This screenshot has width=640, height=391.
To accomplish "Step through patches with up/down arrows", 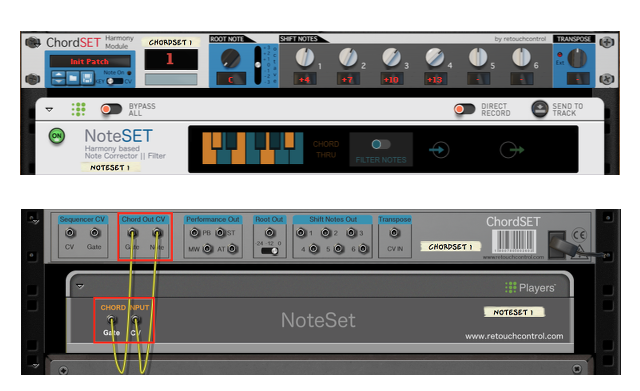I will (58, 78).
